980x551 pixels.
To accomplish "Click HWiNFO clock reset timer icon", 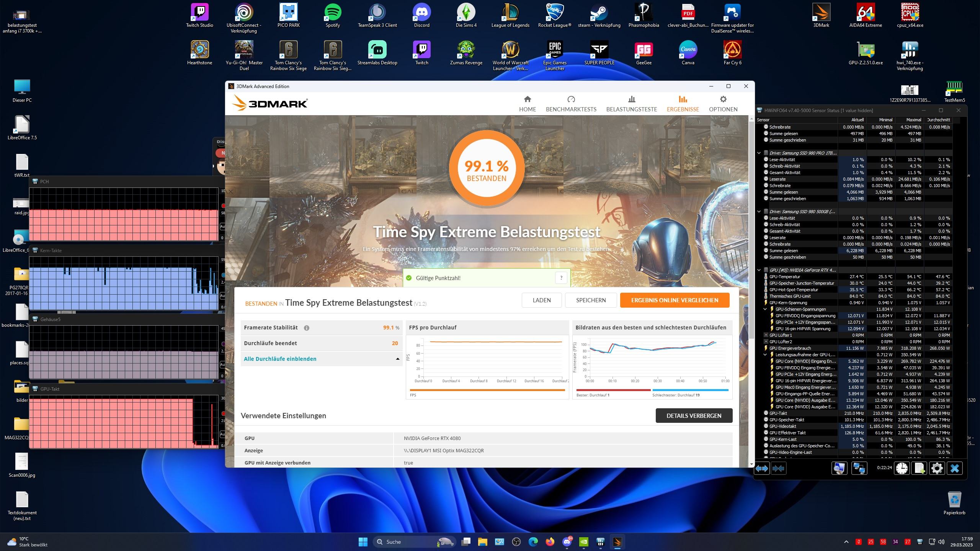I will 902,468.
